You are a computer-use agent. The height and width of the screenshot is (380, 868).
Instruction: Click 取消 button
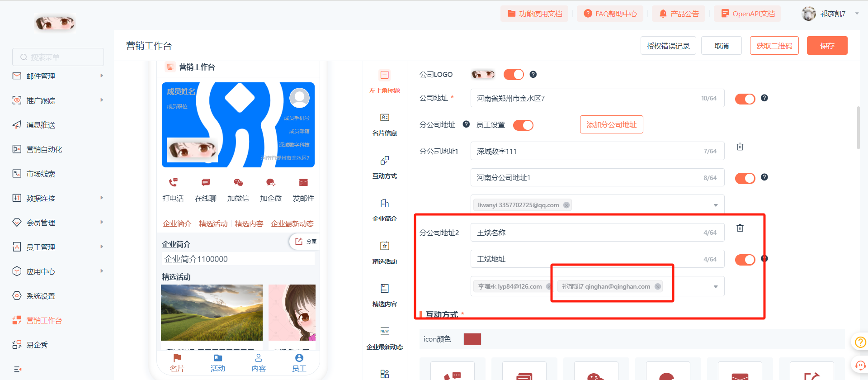(x=722, y=46)
